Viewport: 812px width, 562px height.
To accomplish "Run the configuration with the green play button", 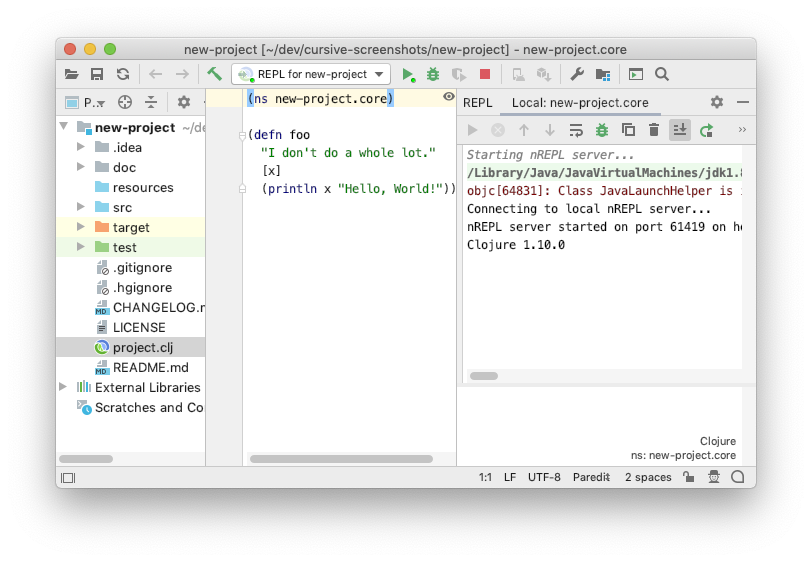I will (x=408, y=75).
